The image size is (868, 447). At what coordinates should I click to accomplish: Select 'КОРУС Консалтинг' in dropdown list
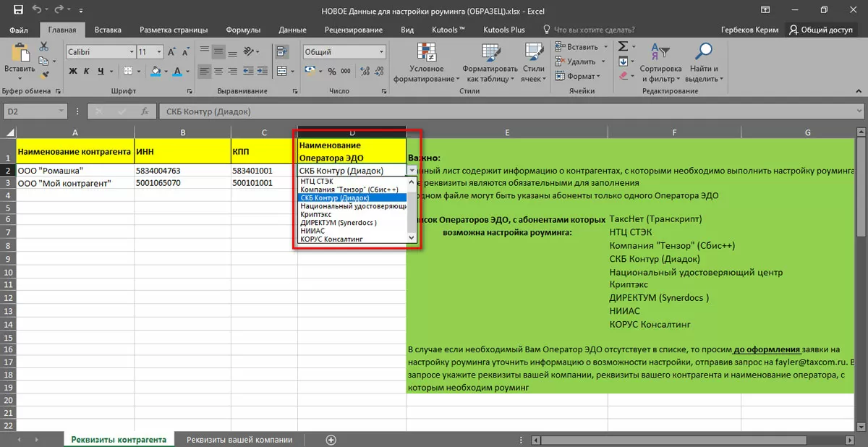point(331,239)
